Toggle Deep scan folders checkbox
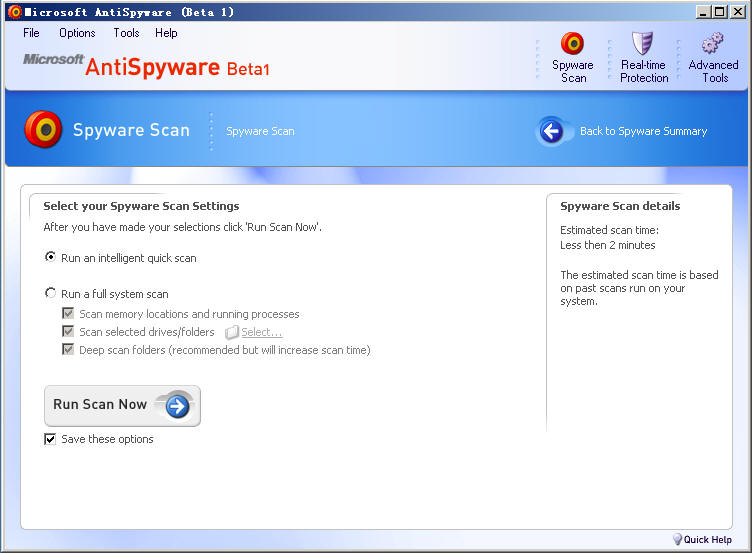This screenshot has height=553, width=752. (x=68, y=349)
